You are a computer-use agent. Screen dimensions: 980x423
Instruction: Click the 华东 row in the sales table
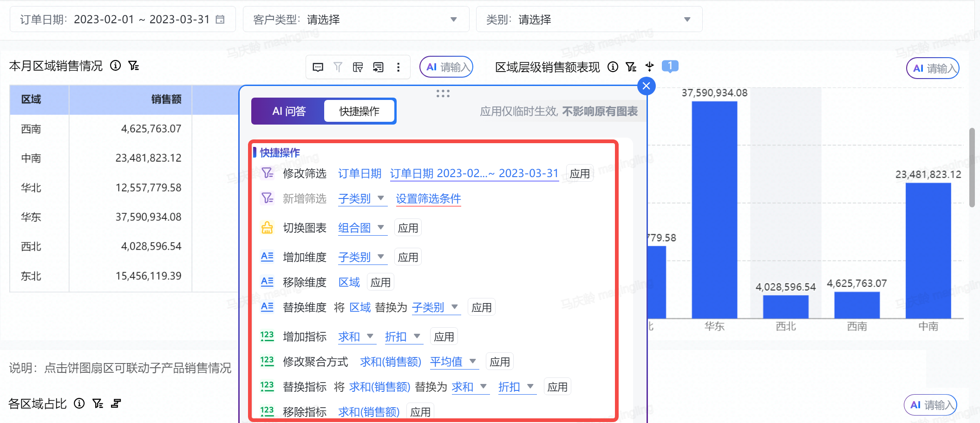[x=124, y=217]
